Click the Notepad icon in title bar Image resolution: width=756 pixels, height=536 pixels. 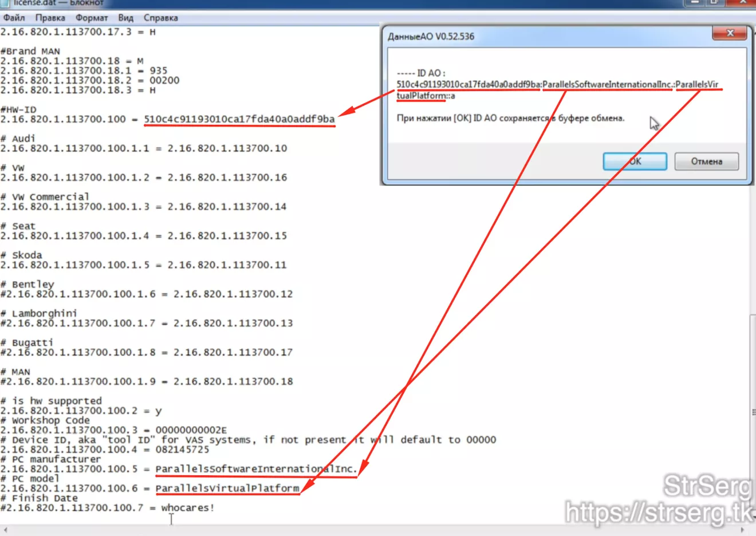tap(5, 3)
